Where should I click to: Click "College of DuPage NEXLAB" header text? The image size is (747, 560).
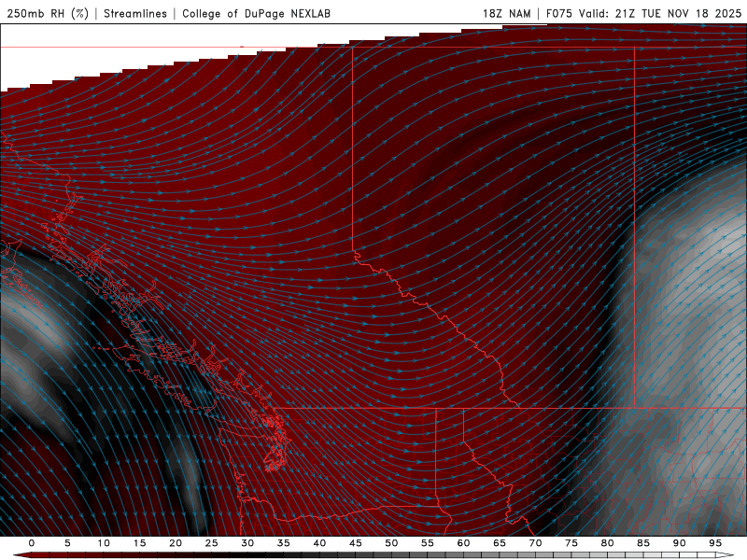256,13
